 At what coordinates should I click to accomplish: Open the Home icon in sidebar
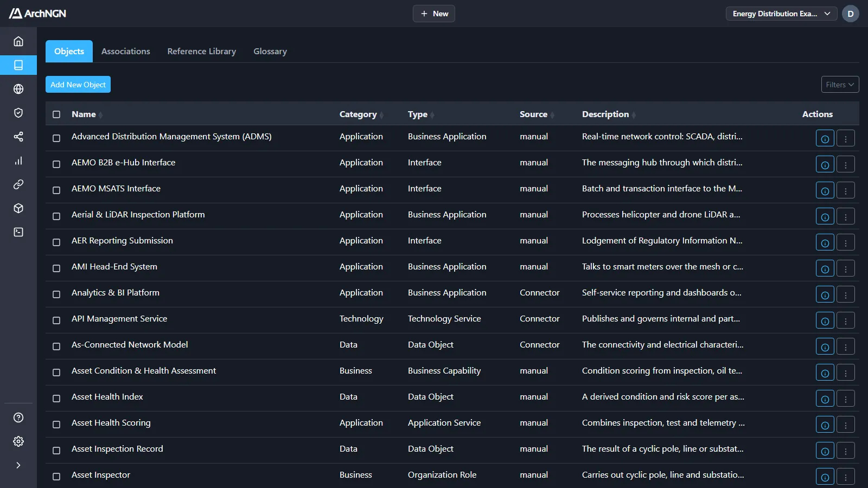[18, 41]
